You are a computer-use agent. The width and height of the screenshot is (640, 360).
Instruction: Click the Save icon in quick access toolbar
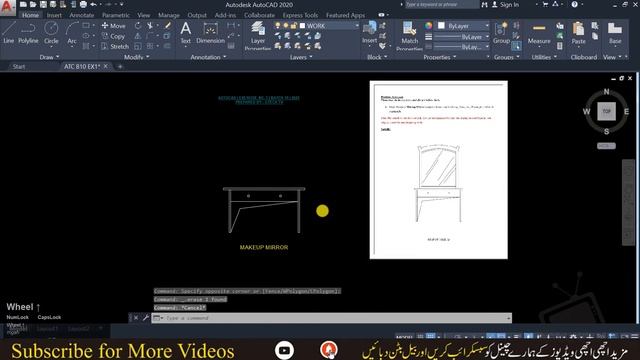pyautogui.click(x=43, y=4)
